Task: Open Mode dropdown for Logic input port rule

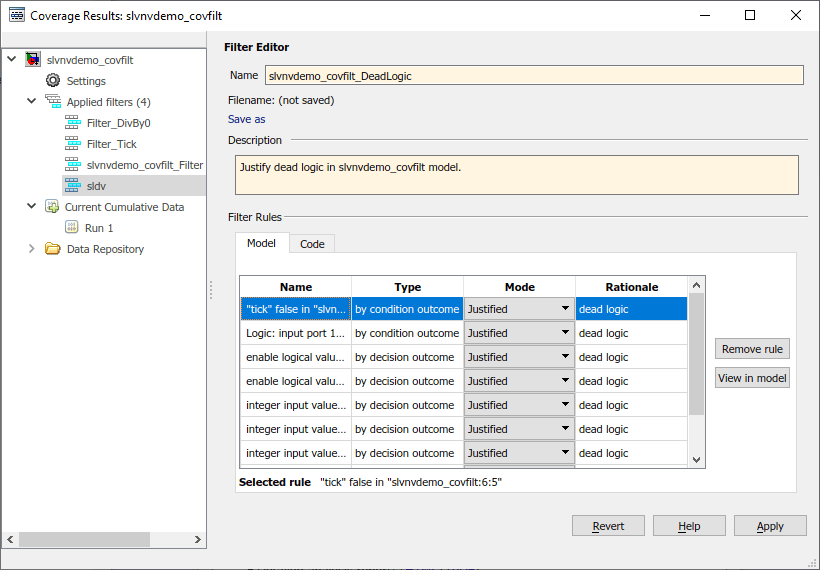Action: pos(565,333)
